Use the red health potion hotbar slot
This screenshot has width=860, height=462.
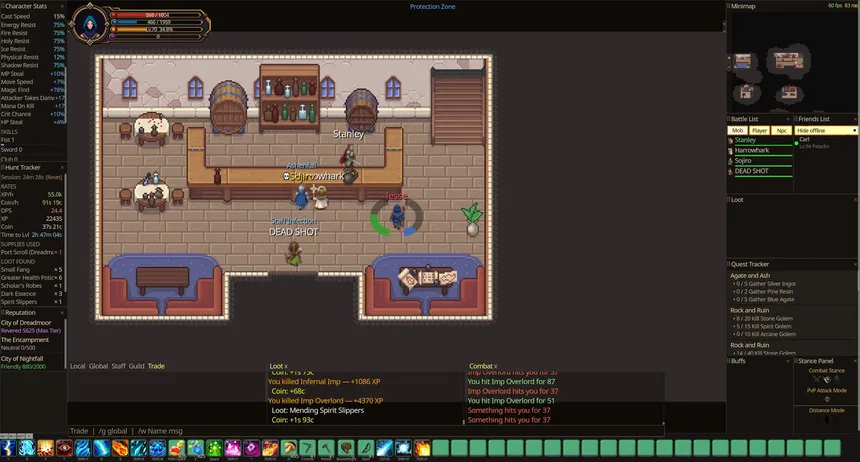pos(176,448)
